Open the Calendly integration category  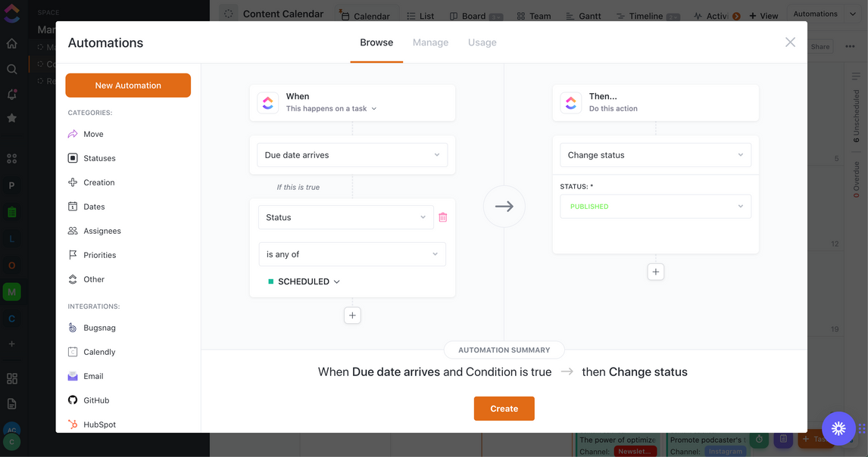point(99,352)
